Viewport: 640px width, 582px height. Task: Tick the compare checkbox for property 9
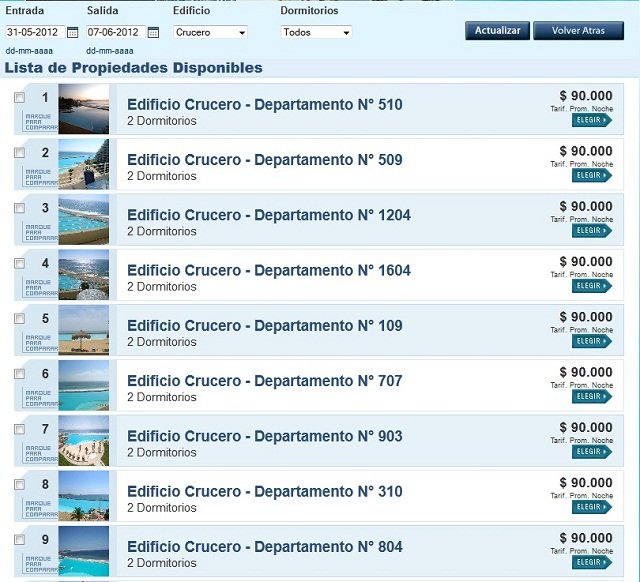(20, 540)
